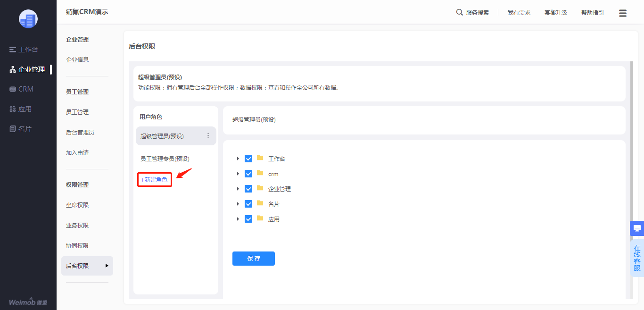Go to 后台管理员 in the side menu
The width and height of the screenshot is (644, 310).
(x=80, y=133)
